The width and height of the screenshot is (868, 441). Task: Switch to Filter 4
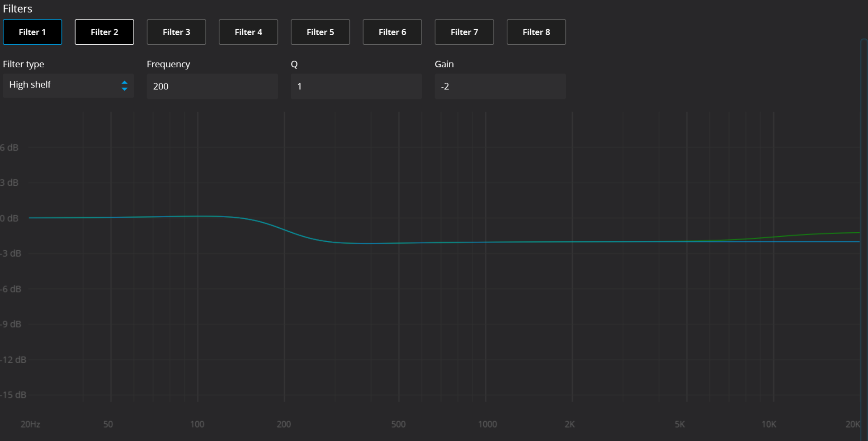coord(248,32)
